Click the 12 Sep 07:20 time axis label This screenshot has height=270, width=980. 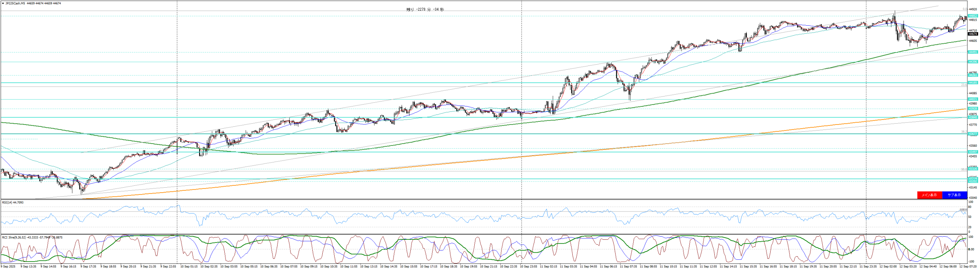click(968, 266)
